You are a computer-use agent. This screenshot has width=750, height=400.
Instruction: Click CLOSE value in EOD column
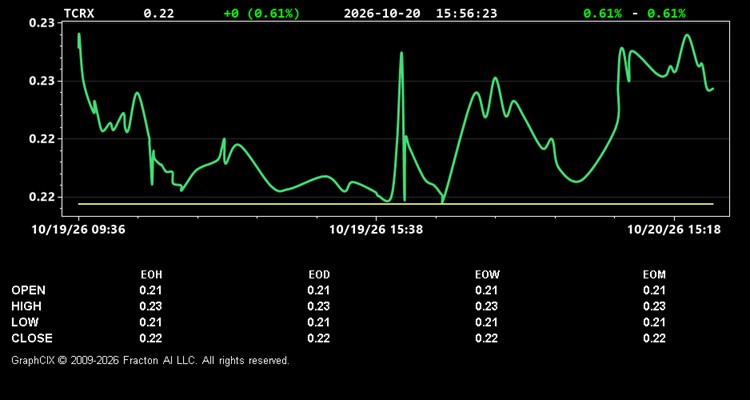[319, 338]
